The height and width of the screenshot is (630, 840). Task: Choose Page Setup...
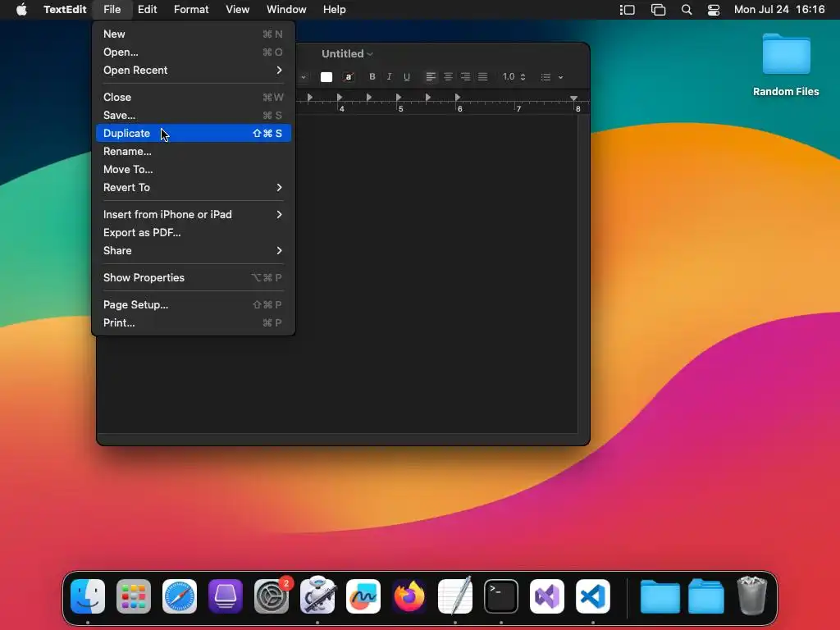click(x=194, y=305)
